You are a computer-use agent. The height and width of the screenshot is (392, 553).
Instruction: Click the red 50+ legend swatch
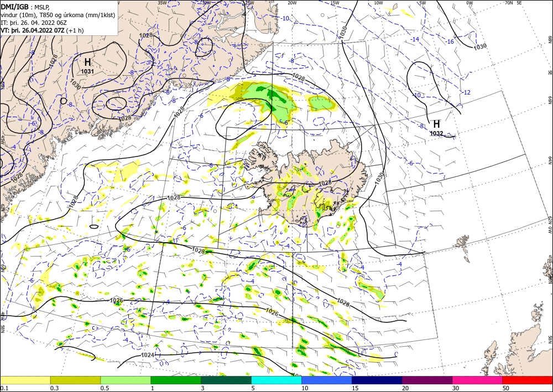(x=528, y=380)
